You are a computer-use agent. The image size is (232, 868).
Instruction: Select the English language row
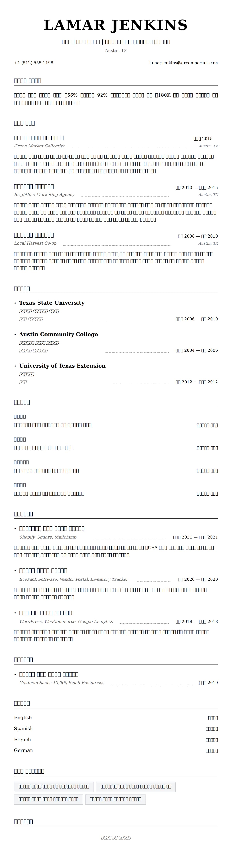pos(23,718)
